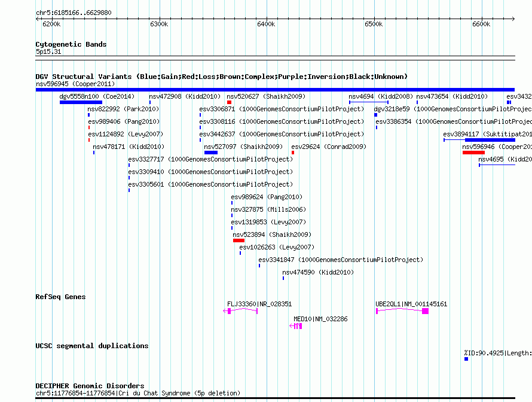Click the RefSeq Genes track title
532x402 pixels.
point(60,297)
